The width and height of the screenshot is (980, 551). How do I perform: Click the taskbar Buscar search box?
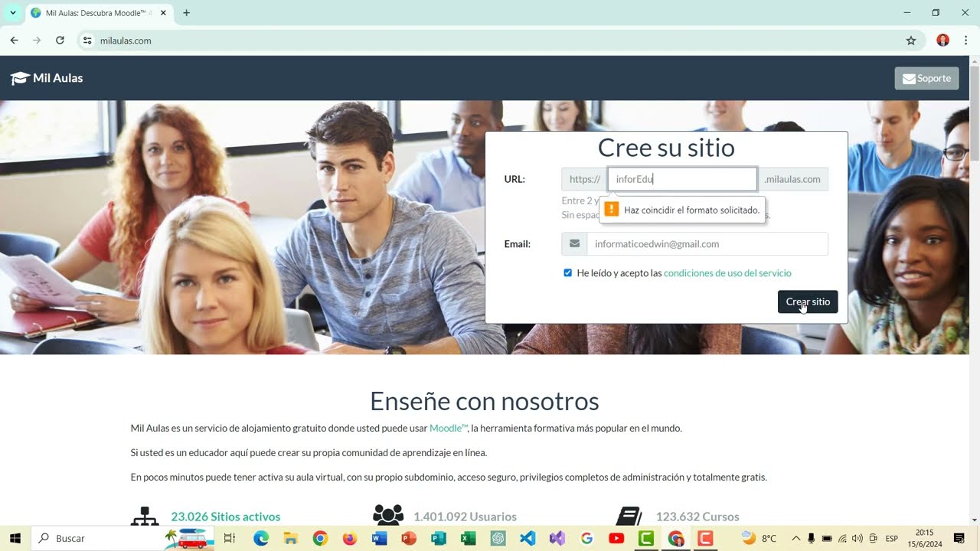coord(122,539)
